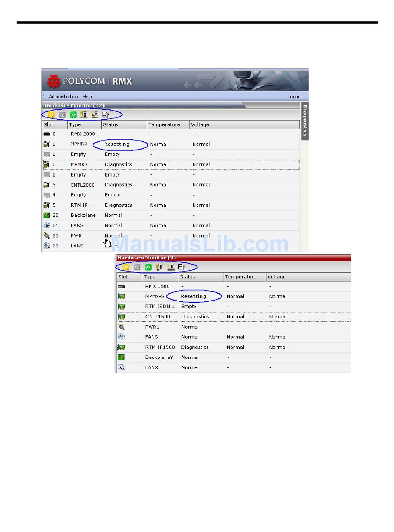Viewport: 394px width, 532px height.
Task: Click the gray square icon in Hardware Monitor (9) toolbar
Action: tap(137, 267)
